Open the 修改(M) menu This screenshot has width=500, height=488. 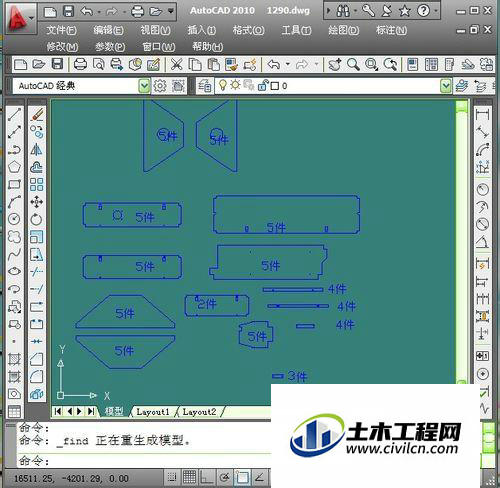click(62, 47)
